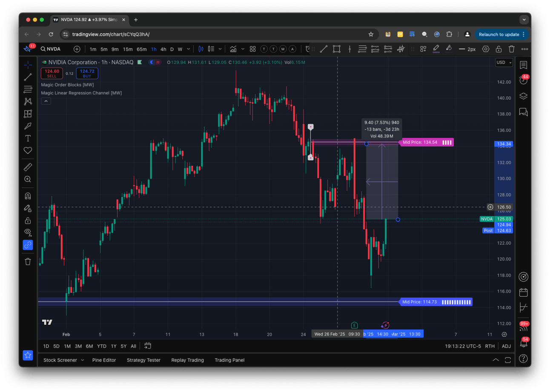Open the NVDA symbol search
This screenshot has width=550, height=392.
coord(51,49)
